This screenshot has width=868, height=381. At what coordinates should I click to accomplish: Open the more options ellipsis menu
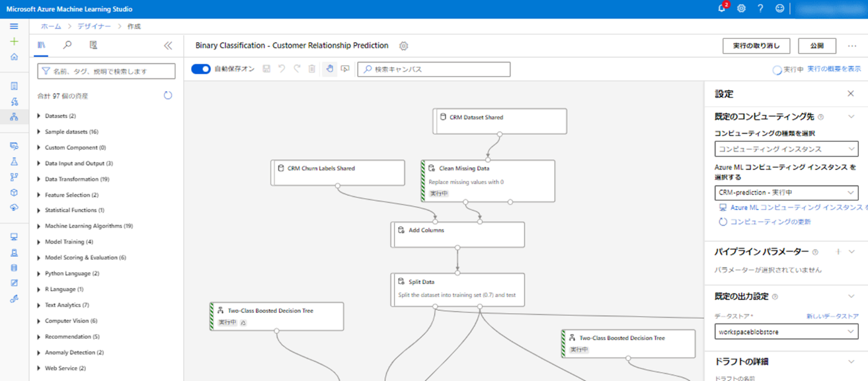click(852, 46)
